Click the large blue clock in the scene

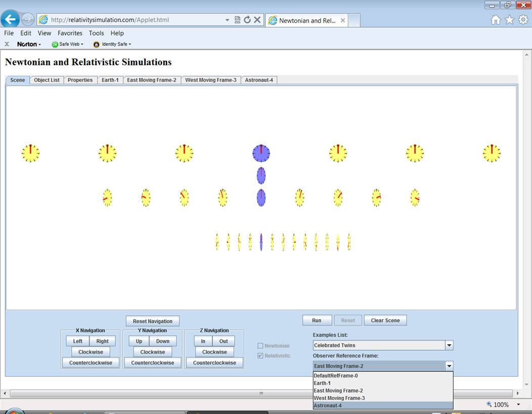point(261,153)
